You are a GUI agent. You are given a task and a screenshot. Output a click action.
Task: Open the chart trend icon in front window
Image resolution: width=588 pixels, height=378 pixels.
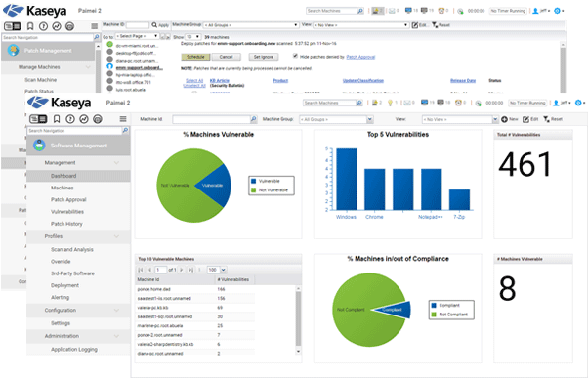tap(84, 119)
